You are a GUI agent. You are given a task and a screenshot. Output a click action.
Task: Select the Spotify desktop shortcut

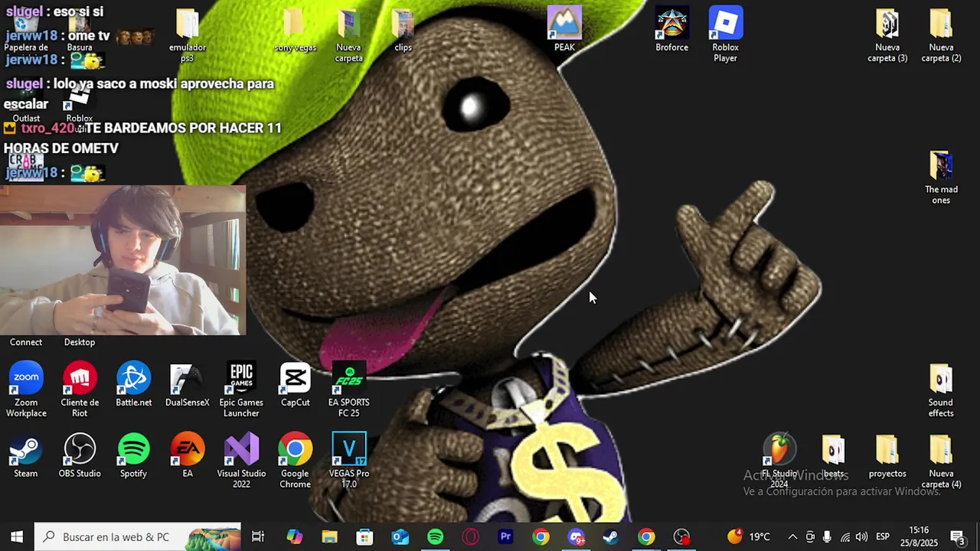pyautogui.click(x=133, y=455)
